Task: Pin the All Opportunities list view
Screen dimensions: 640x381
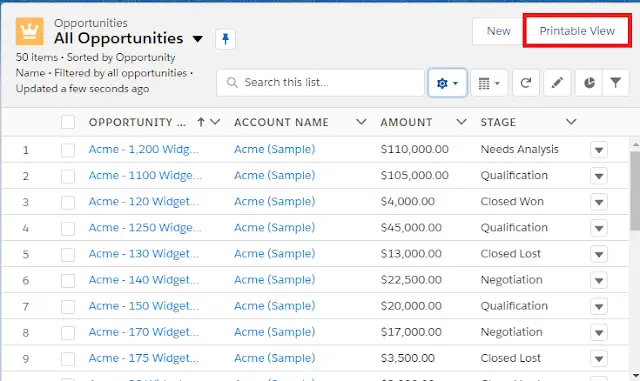Action: point(225,39)
